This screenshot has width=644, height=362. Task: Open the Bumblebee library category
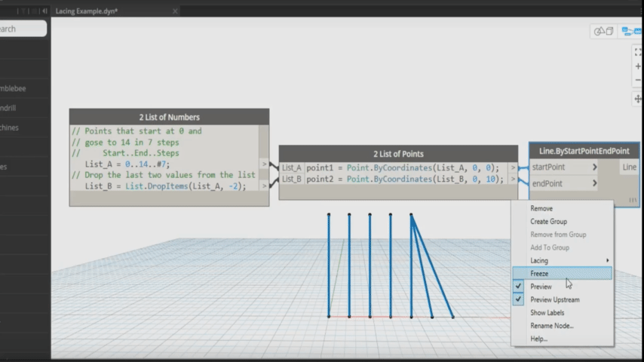pyautogui.click(x=13, y=88)
